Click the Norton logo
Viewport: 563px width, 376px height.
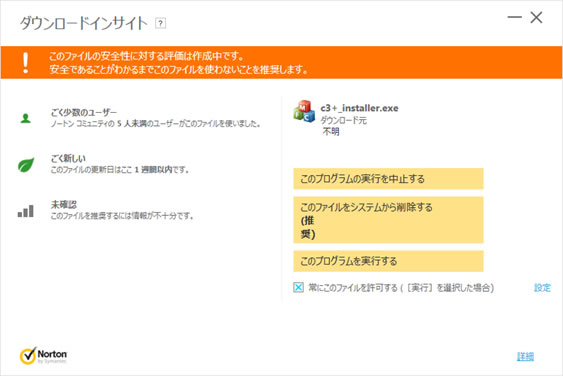pyautogui.click(x=43, y=356)
